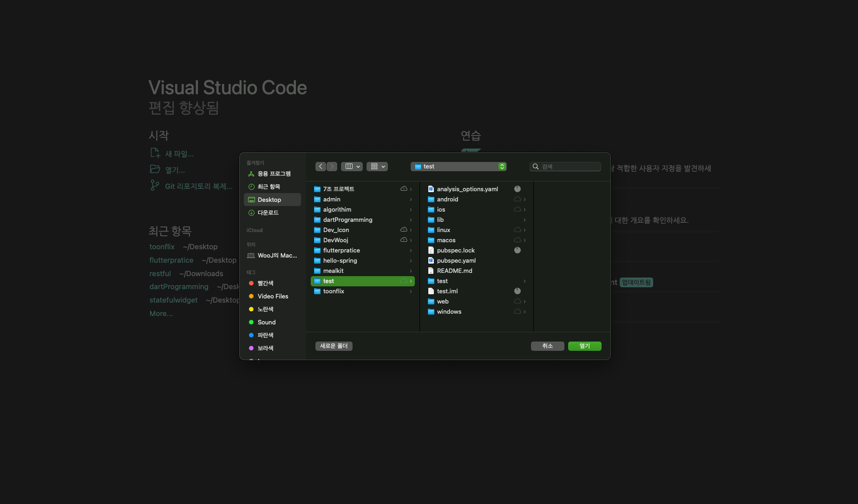Select README.md file

click(x=477, y=271)
